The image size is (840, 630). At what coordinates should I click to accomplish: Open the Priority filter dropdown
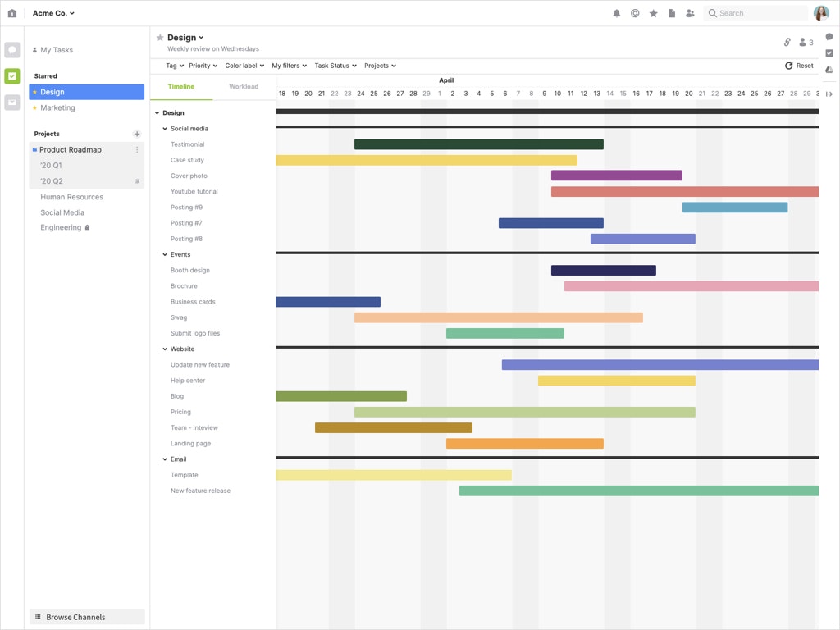[x=203, y=66]
